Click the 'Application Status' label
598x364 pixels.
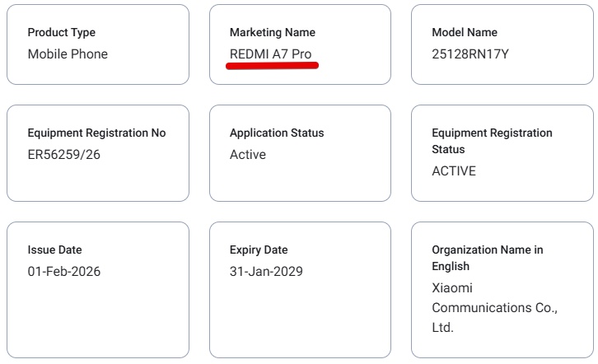click(x=277, y=133)
